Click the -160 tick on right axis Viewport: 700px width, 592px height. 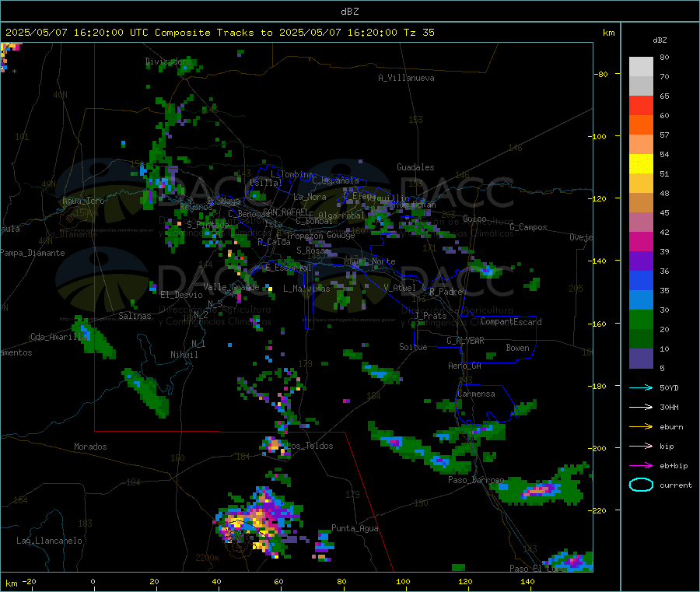(x=597, y=324)
